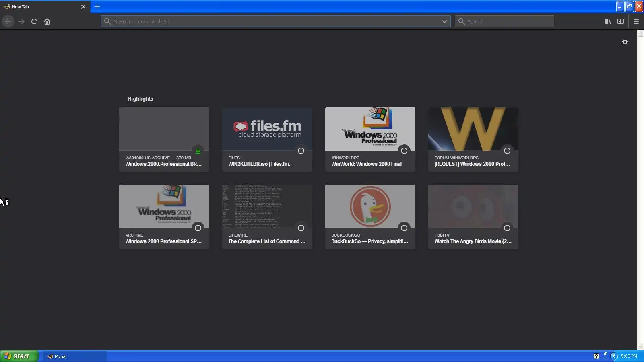Viewport: 644px width, 362px height.
Task: Restore down the Mypal browser window
Action: pos(630,6)
